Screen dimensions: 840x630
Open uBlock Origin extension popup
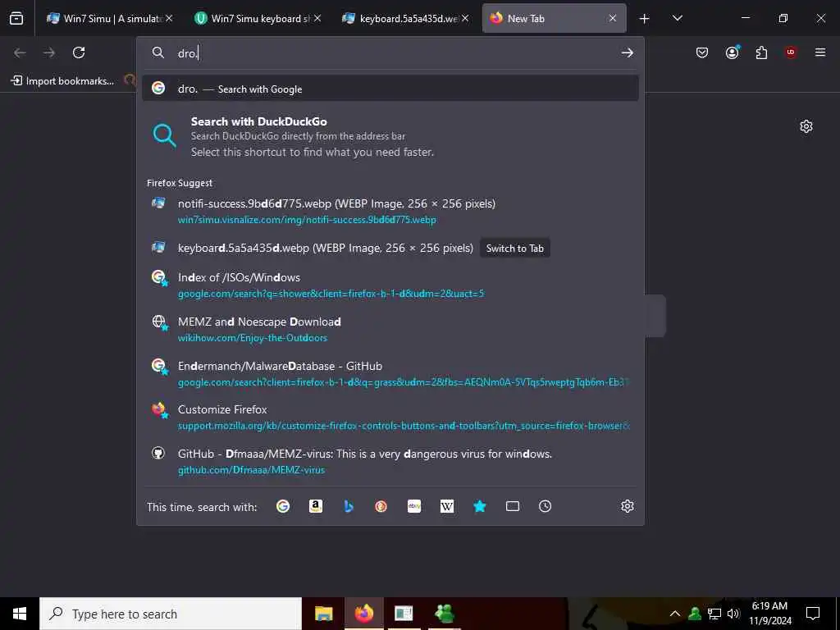pyautogui.click(x=791, y=52)
